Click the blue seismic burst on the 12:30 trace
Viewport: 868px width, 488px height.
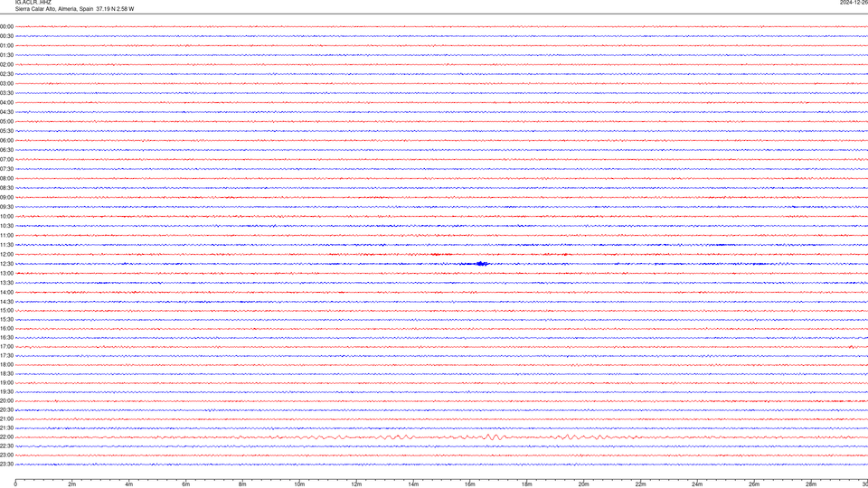480,264
